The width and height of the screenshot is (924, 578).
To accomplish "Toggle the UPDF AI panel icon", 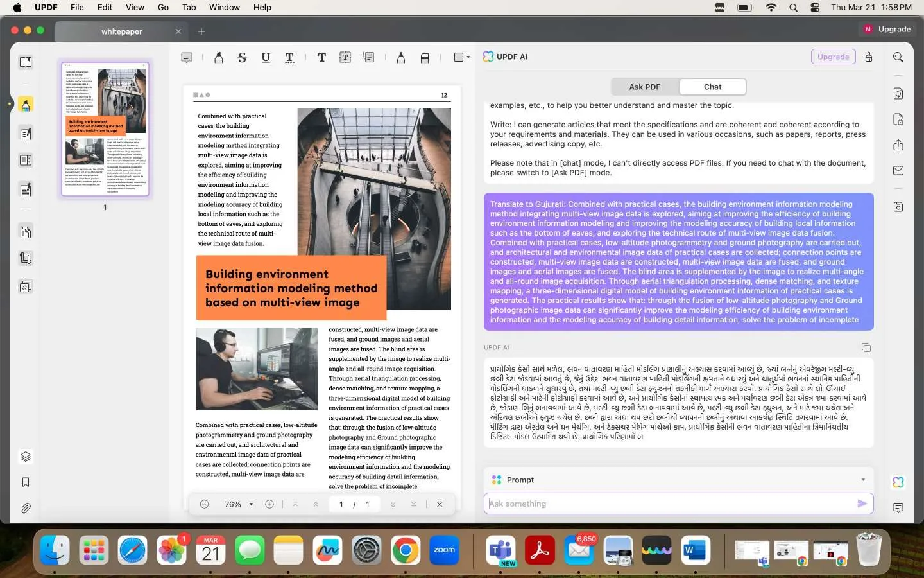I will click(898, 482).
